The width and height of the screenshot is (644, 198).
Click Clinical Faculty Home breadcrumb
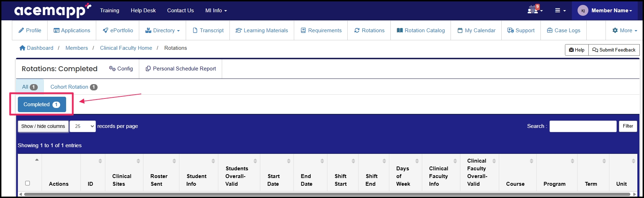coord(126,48)
